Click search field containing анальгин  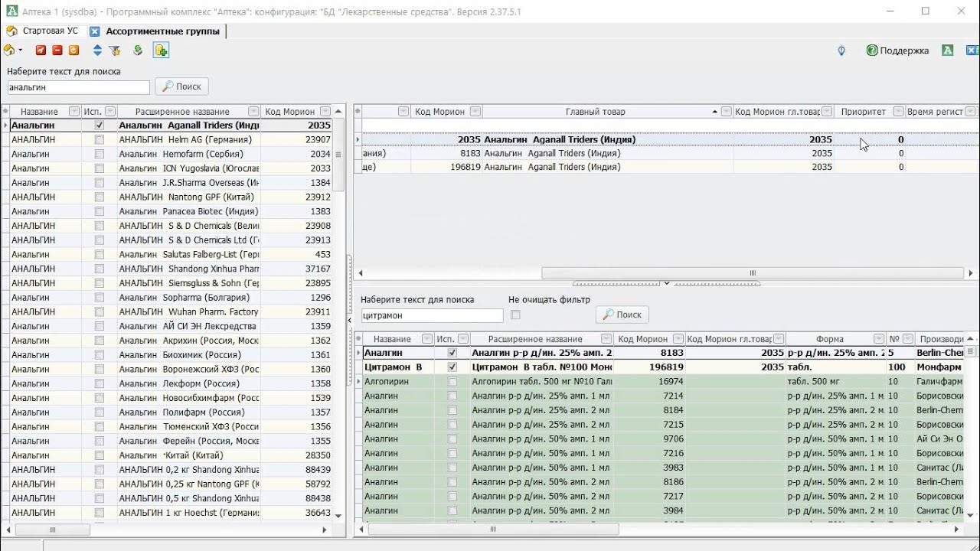[x=78, y=88]
